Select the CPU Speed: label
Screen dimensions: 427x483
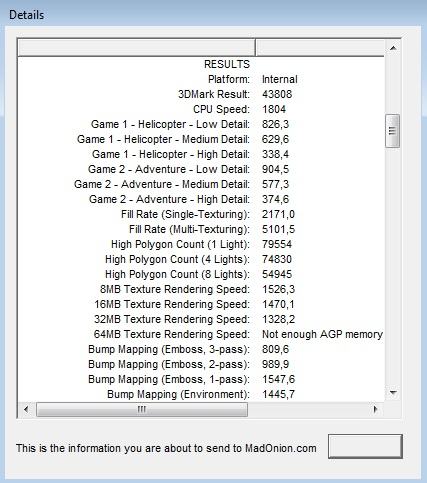[x=221, y=109]
